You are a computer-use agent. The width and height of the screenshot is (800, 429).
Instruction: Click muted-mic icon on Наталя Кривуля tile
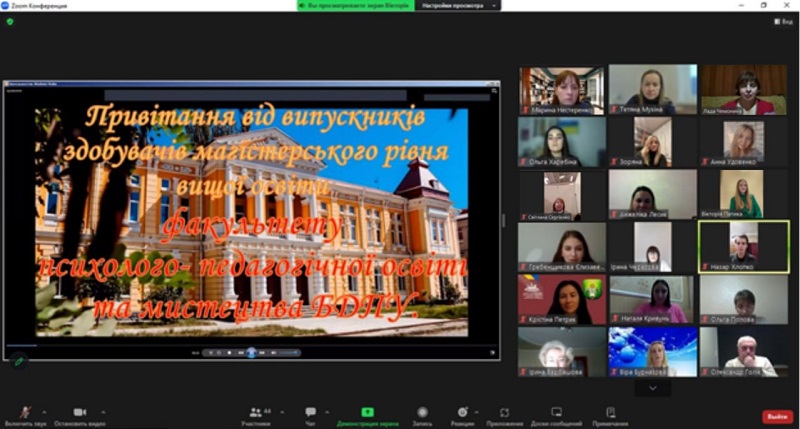[615, 319]
